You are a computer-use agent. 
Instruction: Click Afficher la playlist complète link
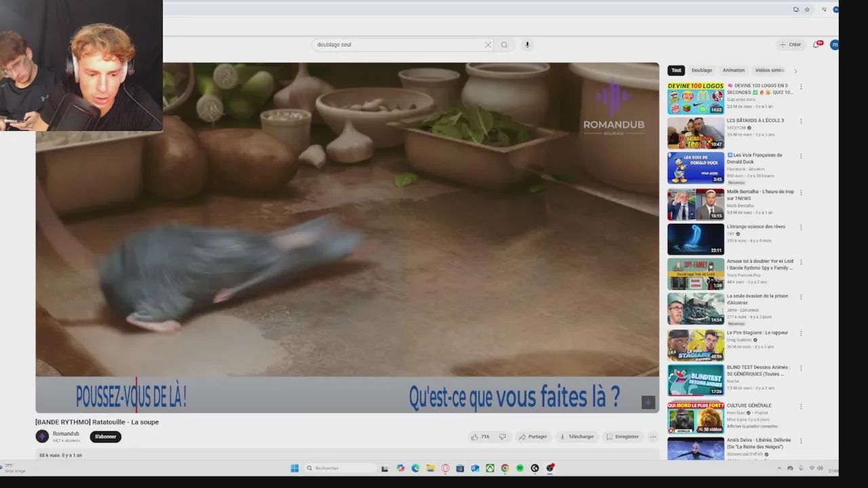tap(752, 426)
